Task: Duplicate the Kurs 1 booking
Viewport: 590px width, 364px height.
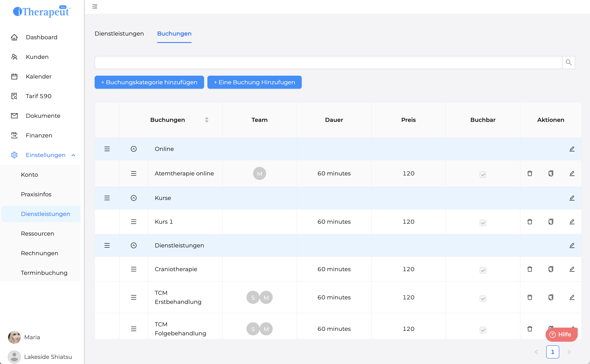Action: point(551,221)
